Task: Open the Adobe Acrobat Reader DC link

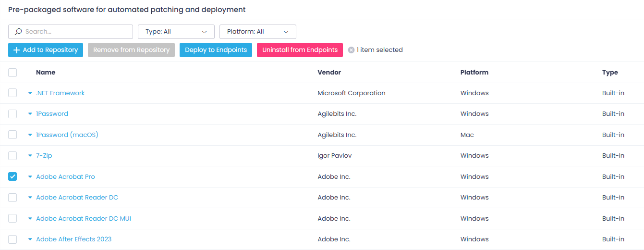Action: (x=77, y=198)
